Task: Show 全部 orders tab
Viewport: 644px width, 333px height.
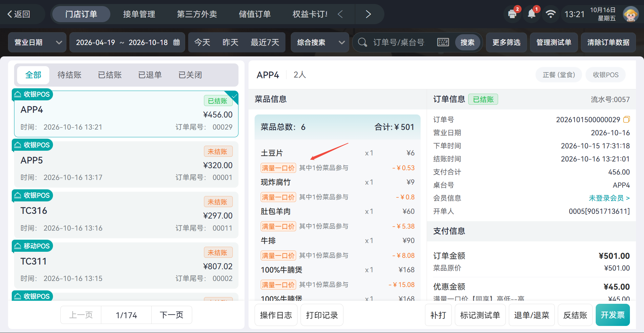Action: 33,75
